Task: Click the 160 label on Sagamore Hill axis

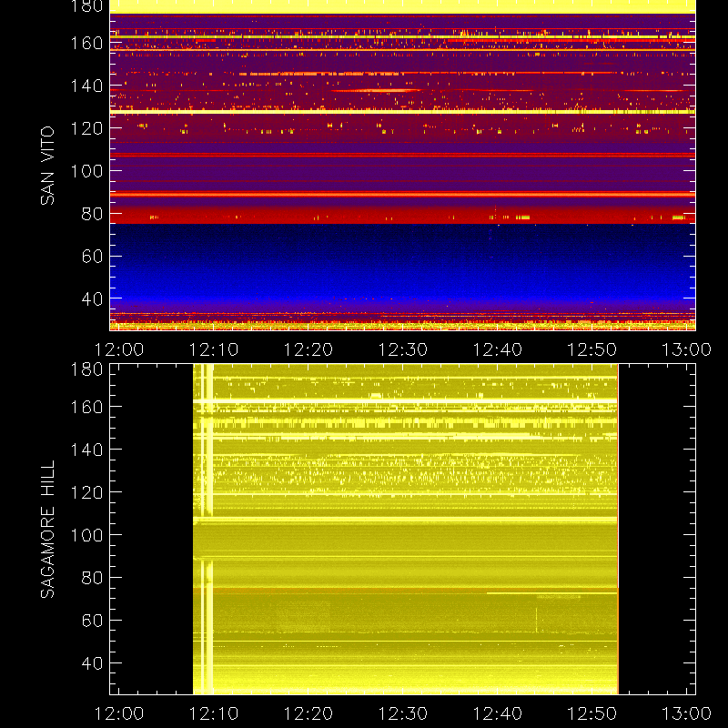Action: point(86,407)
